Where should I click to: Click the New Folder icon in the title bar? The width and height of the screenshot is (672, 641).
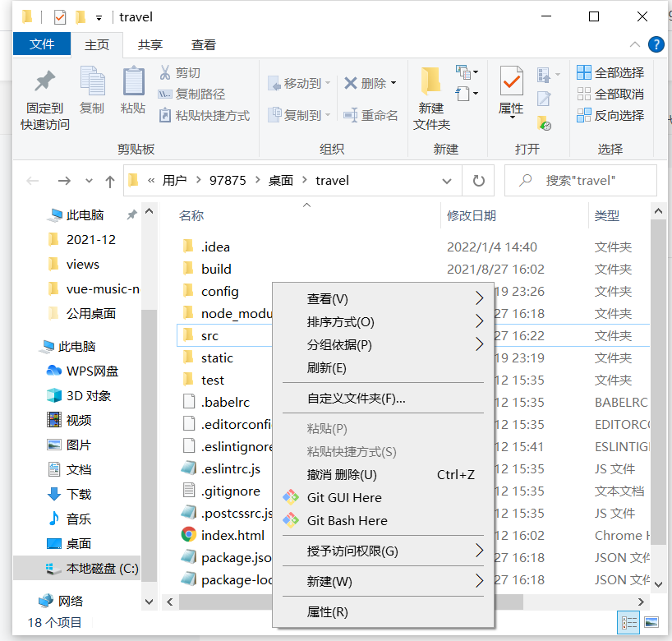81,17
